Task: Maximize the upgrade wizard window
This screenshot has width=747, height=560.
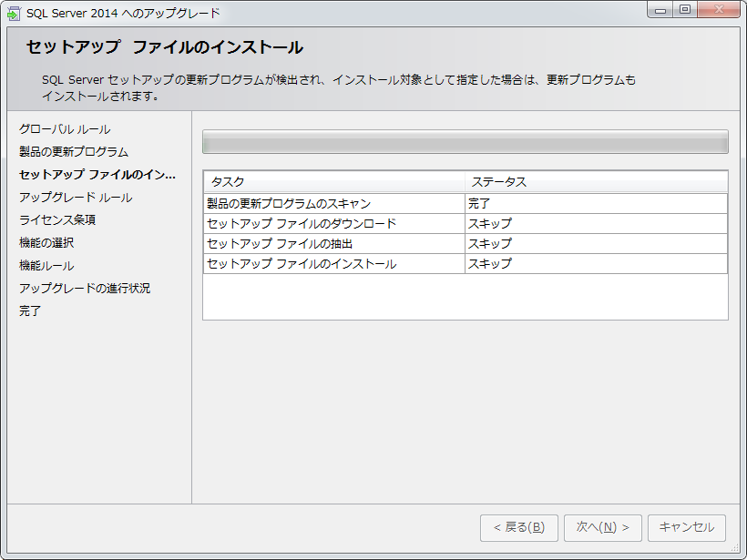Action: tap(685, 10)
